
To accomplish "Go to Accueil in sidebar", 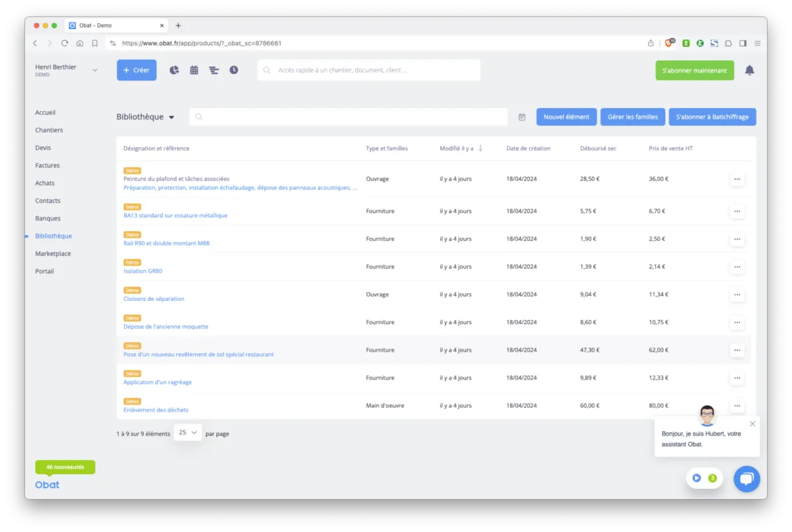I will coord(46,112).
